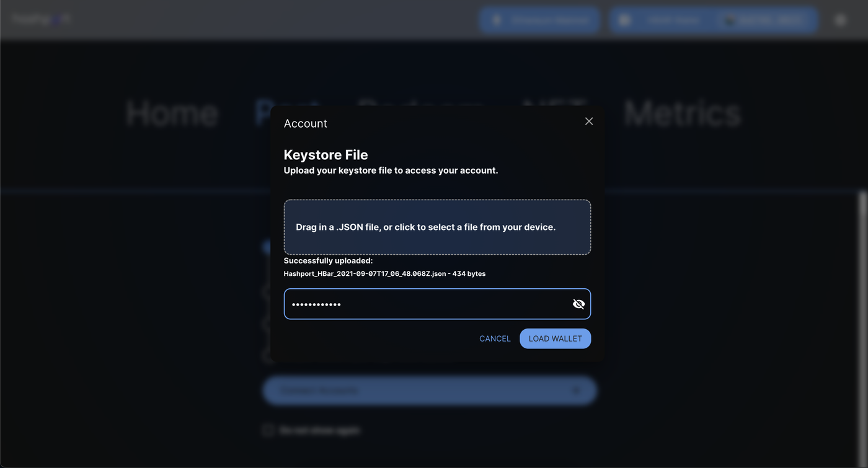Click the icon in the first blue header button
Image resolution: width=868 pixels, height=468 pixels.
pyautogui.click(x=497, y=20)
